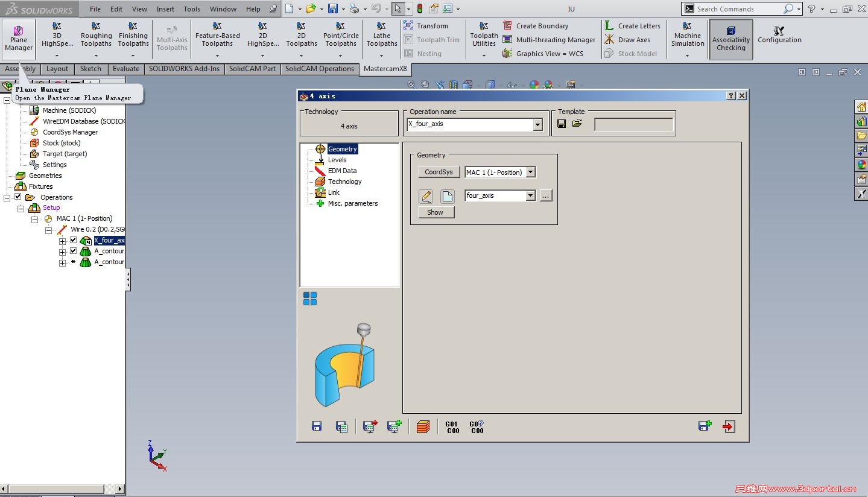Edit the four_axis geometry with the pencil icon
This screenshot has height=497, width=868.
click(x=426, y=196)
